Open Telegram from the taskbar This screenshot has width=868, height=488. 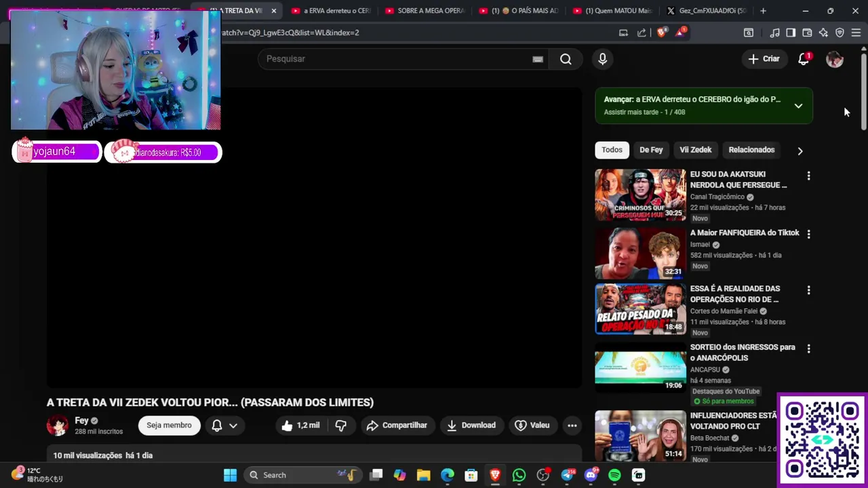[x=567, y=475]
